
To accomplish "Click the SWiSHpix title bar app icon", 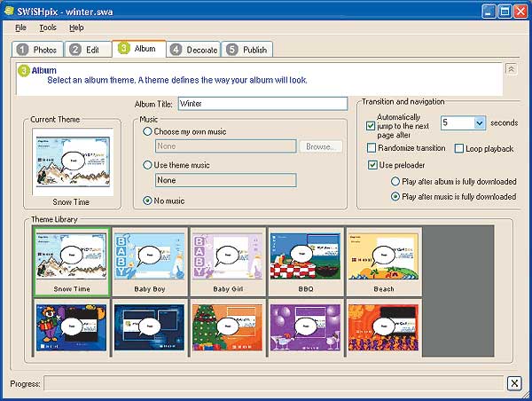I will tap(10, 10).
